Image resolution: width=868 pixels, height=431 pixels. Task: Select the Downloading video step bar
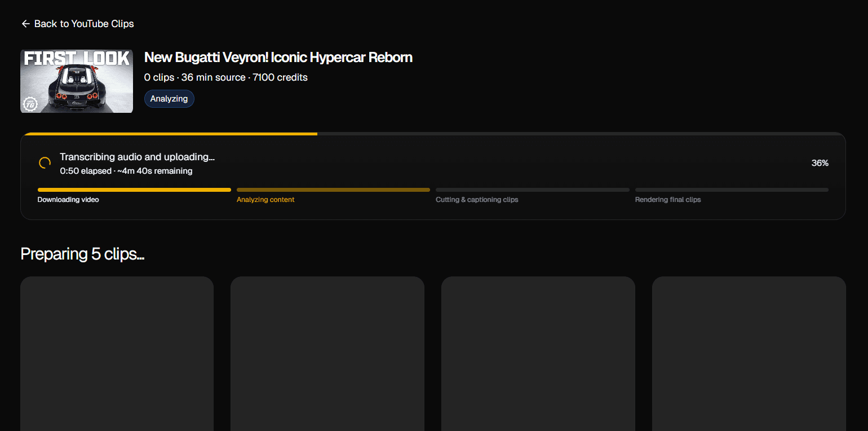[134, 190]
